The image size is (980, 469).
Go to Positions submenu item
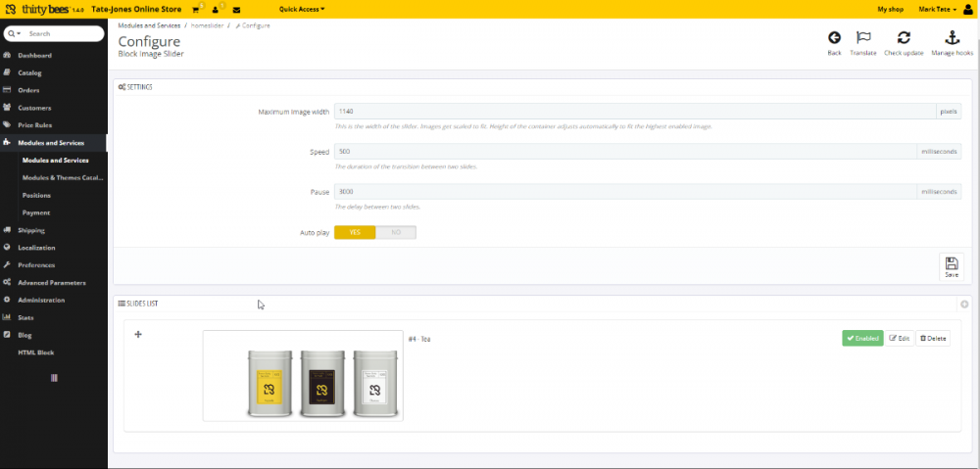[36, 195]
